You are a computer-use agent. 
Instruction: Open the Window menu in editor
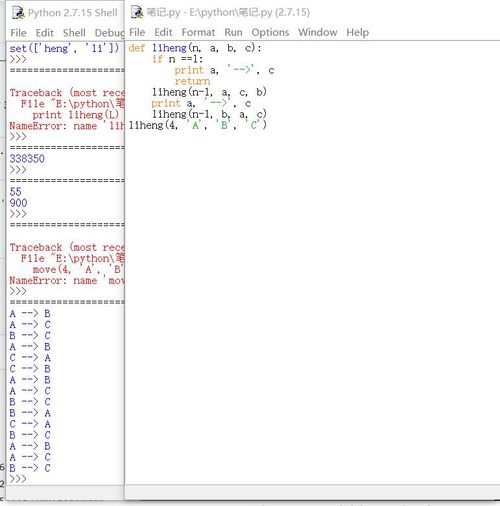coord(318,32)
